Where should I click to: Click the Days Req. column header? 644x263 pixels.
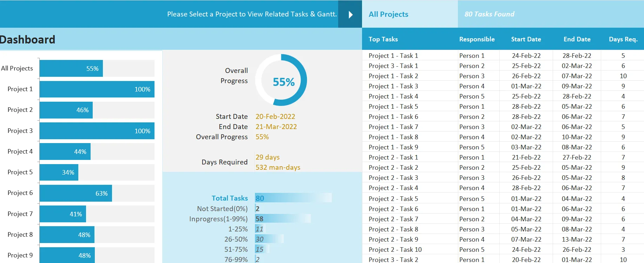[x=623, y=39]
